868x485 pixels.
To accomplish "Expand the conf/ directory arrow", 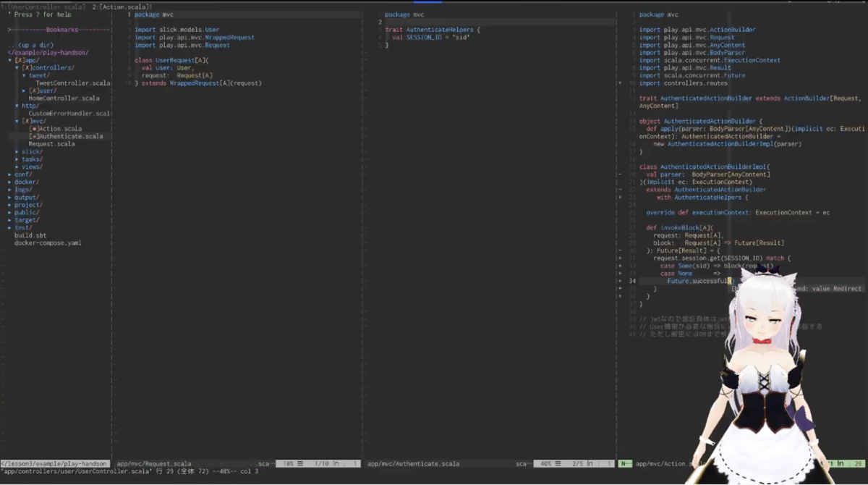I will click(9, 174).
